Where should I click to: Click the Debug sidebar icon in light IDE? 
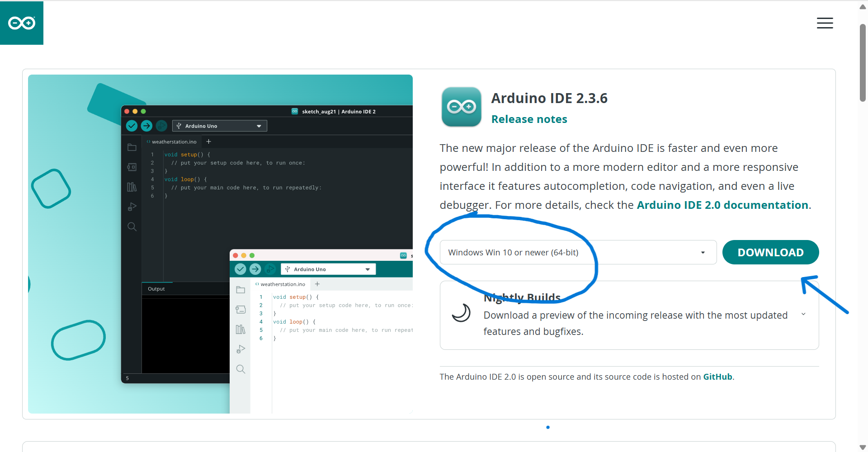click(x=241, y=349)
